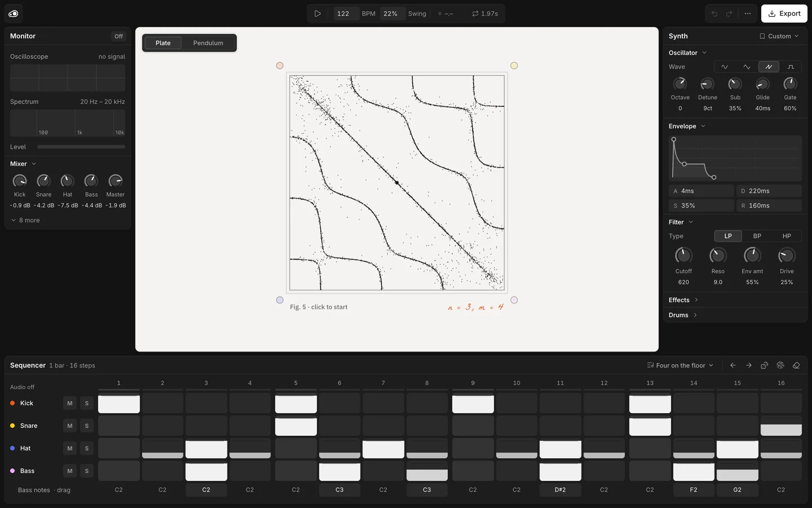Click the Master mixer knob

point(115,181)
